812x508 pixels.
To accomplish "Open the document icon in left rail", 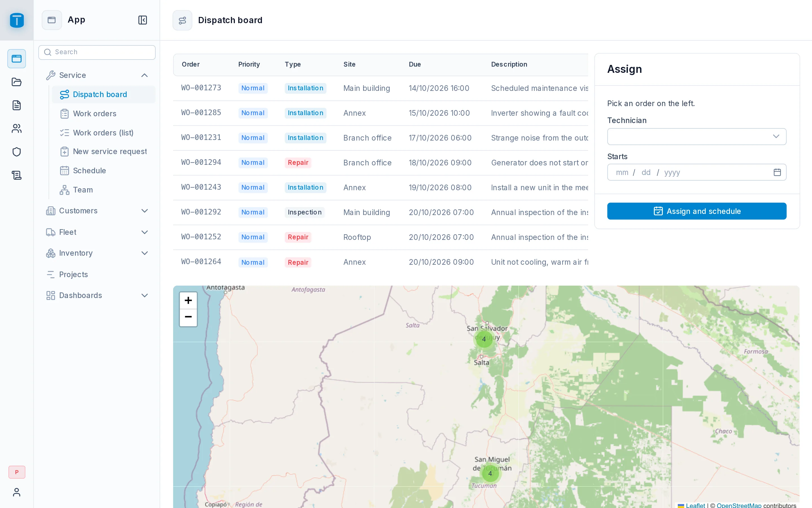I will pos(16,105).
